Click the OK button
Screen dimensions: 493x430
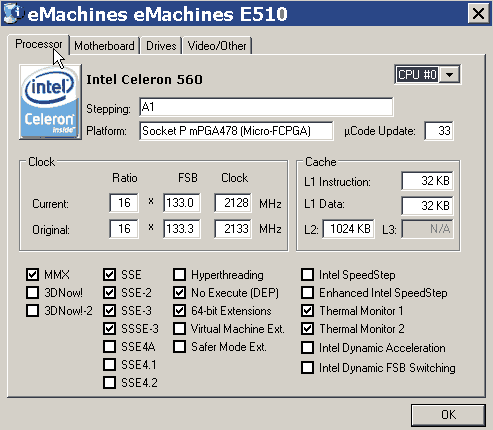pyautogui.click(x=448, y=415)
